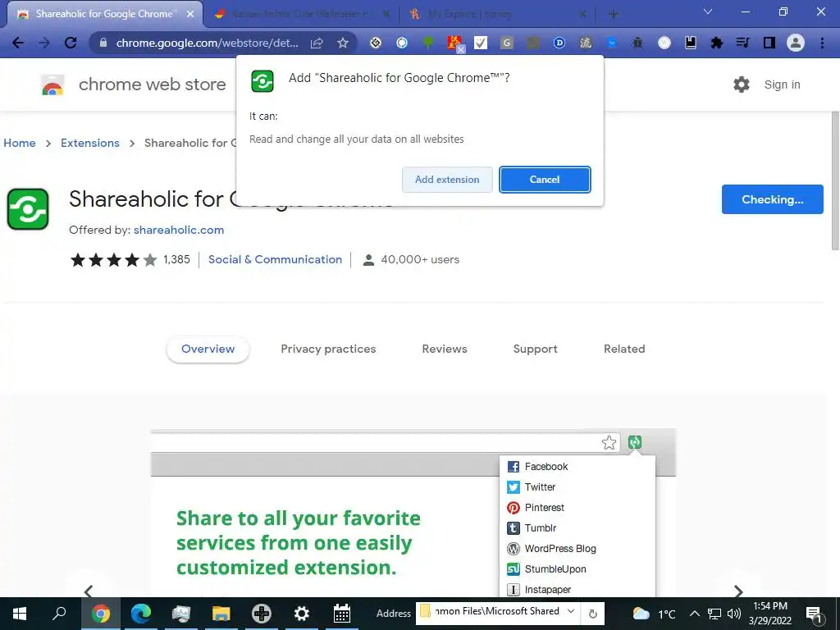Click the page vertical scrollbar

(x=835, y=180)
